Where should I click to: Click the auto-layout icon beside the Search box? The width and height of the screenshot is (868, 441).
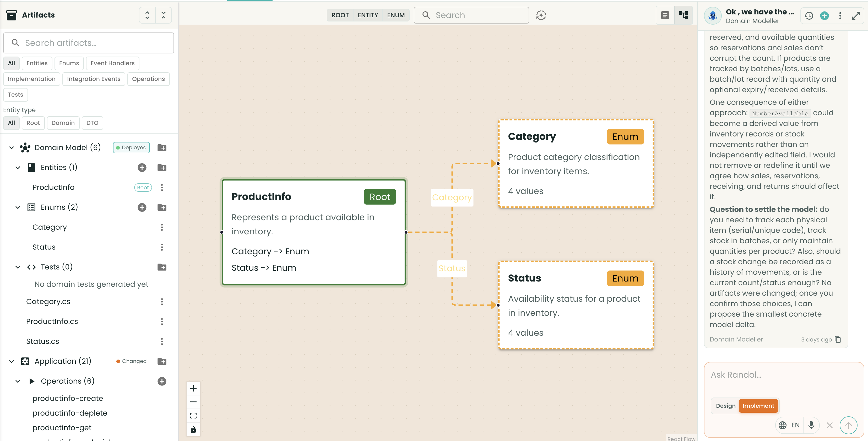coord(541,15)
